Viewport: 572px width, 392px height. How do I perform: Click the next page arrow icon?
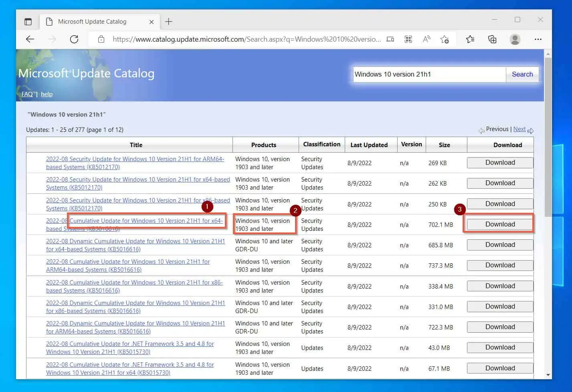click(x=530, y=131)
